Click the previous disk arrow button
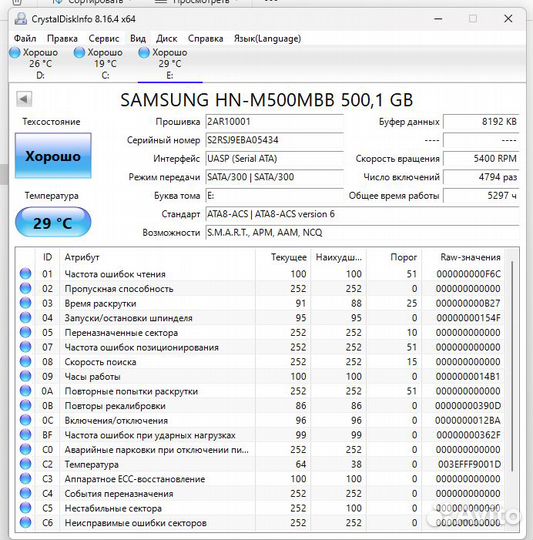The height and width of the screenshot is (540, 533). [24, 99]
